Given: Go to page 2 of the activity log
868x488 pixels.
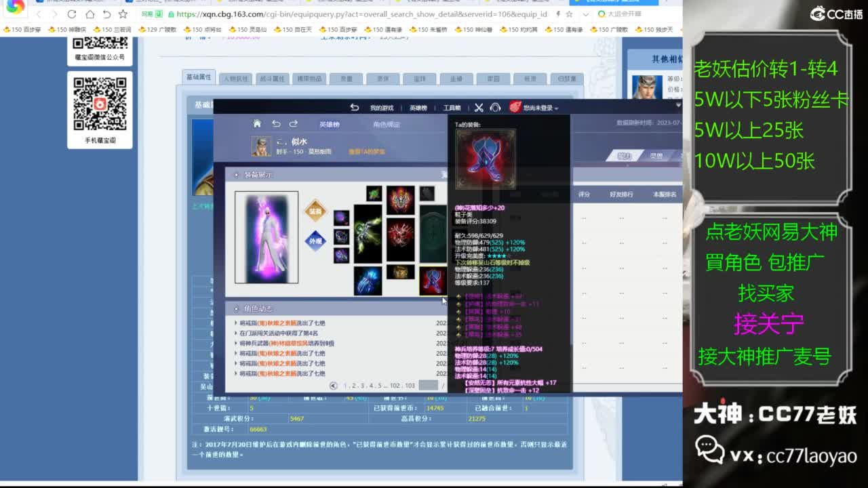Looking at the screenshot, I should pyautogui.click(x=353, y=386).
